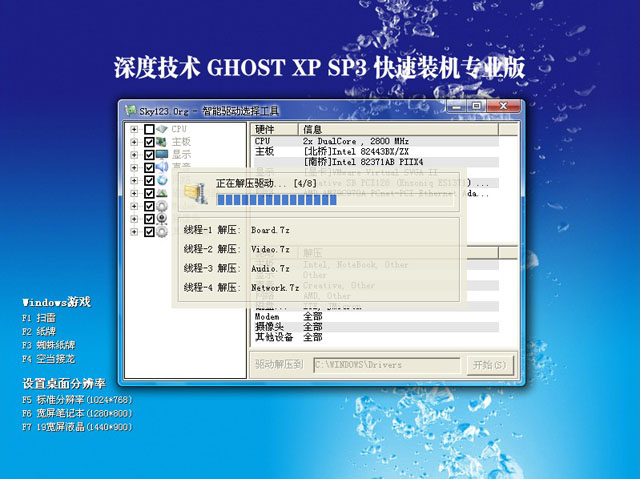
Task: Expand the 主板 tree node
Action: pos(134,142)
